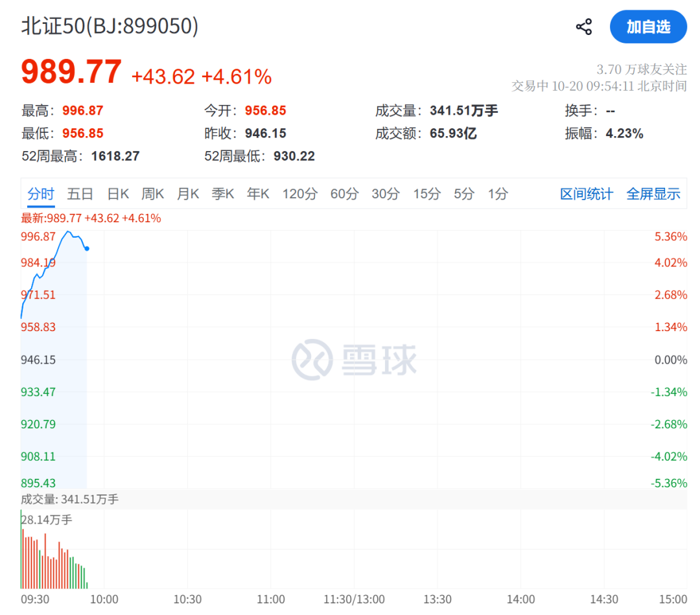Click the 5.36% right axis label
This screenshot has width=700, height=615.
coord(671,236)
